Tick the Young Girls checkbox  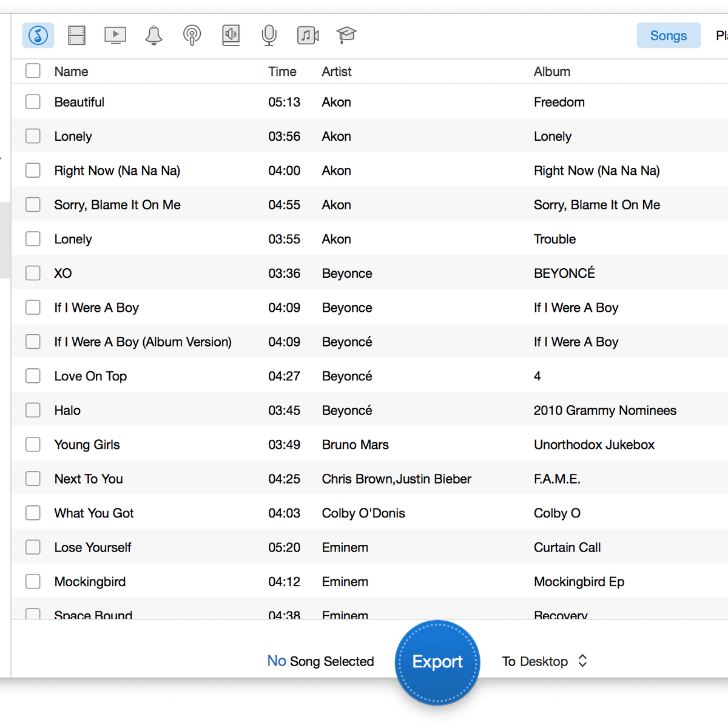point(33,444)
